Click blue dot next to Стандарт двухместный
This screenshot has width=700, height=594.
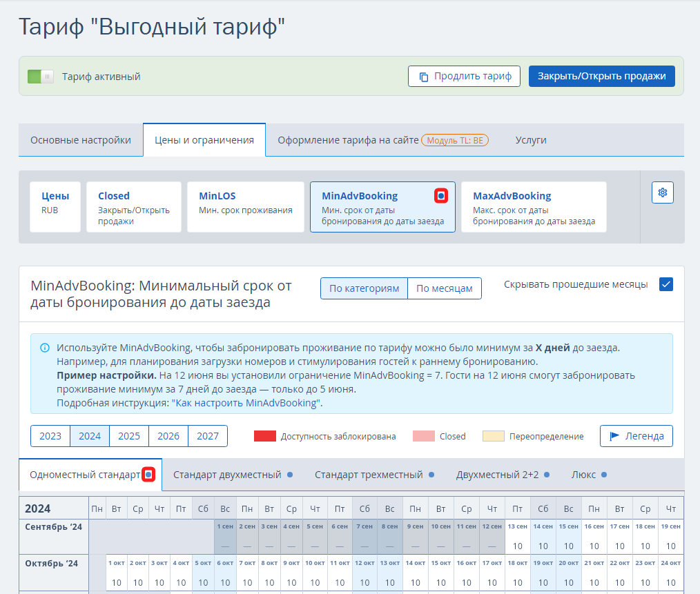coord(290,475)
